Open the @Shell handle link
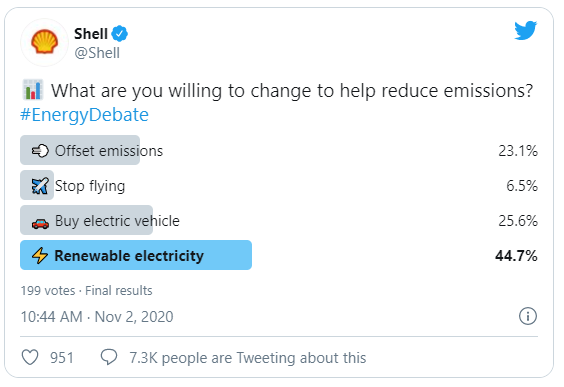The image size is (564, 387). [x=97, y=53]
